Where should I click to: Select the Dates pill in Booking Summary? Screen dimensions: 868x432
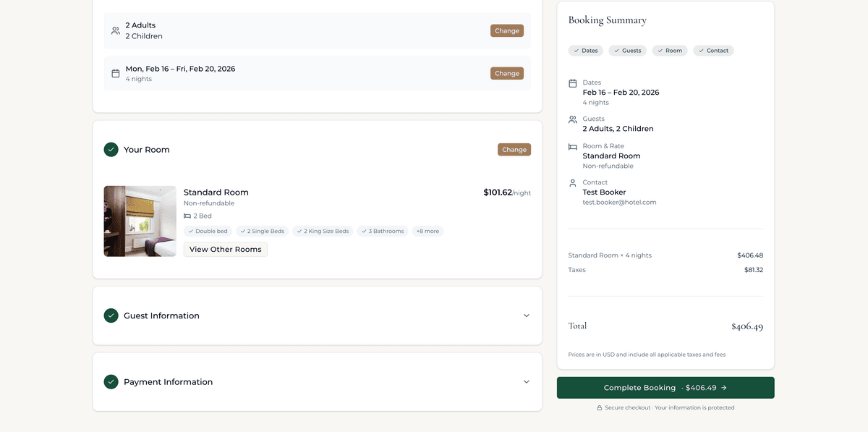click(585, 50)
